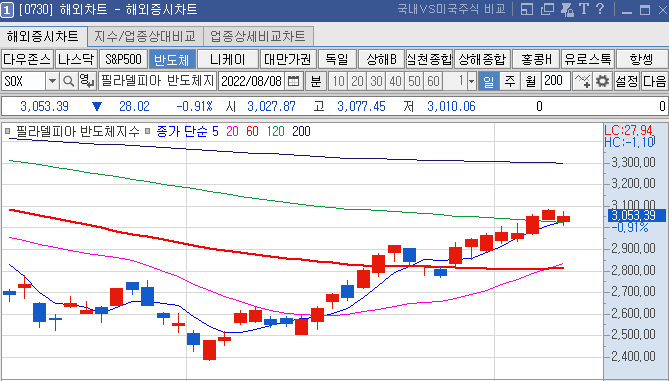This screenshot has height=381, width=669.
Task: Select the 일 daily period
Action: (488, 81)
